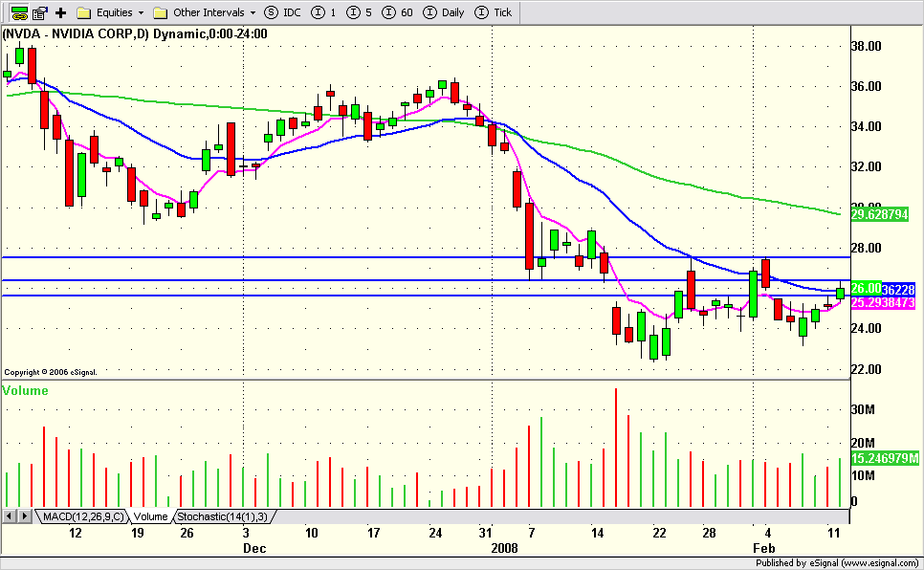Click the 36.00 price axis label
The image size is (924, 570).
tap(867, 86)
